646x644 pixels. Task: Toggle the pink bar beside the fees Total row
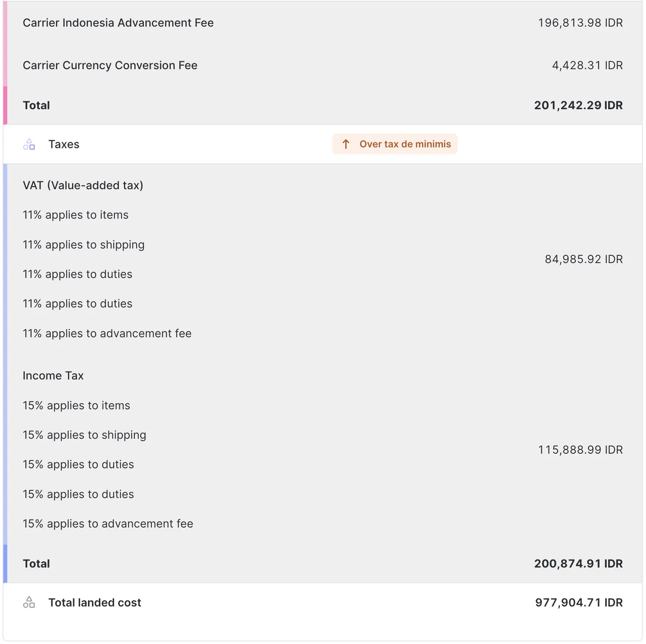6,105
